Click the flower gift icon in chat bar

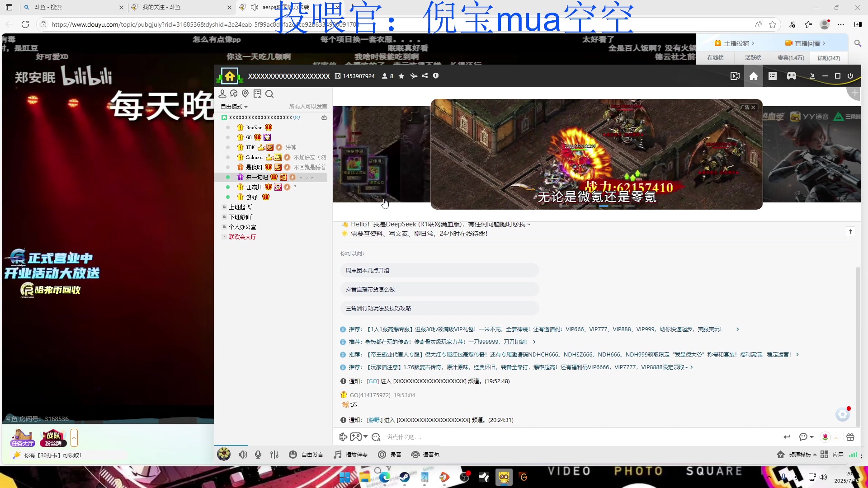point(825,437)
